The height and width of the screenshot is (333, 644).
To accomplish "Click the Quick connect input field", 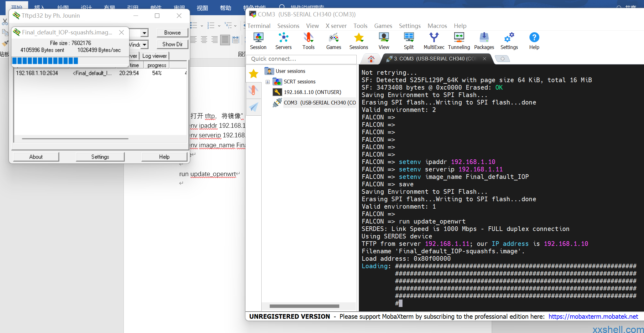I will coord(301,59).
